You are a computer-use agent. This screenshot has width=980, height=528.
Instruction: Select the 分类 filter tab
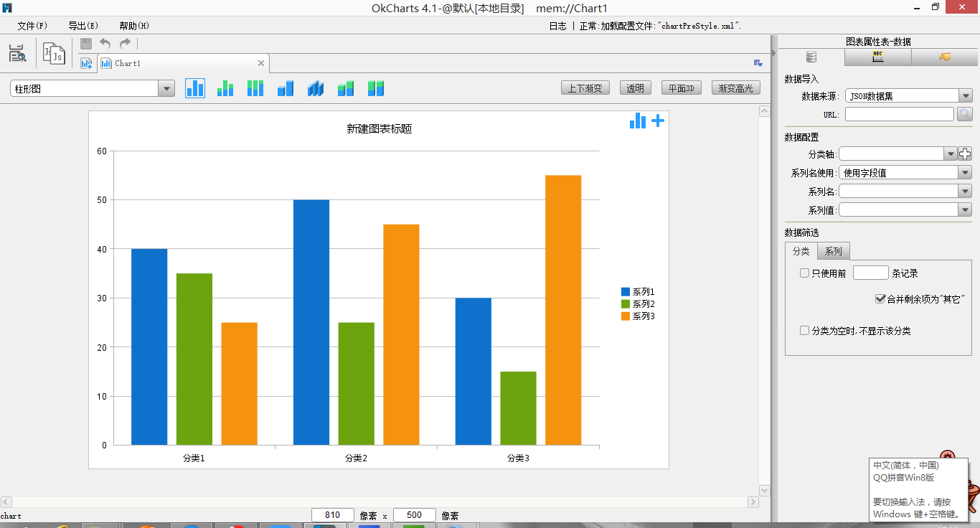point(801,251)
